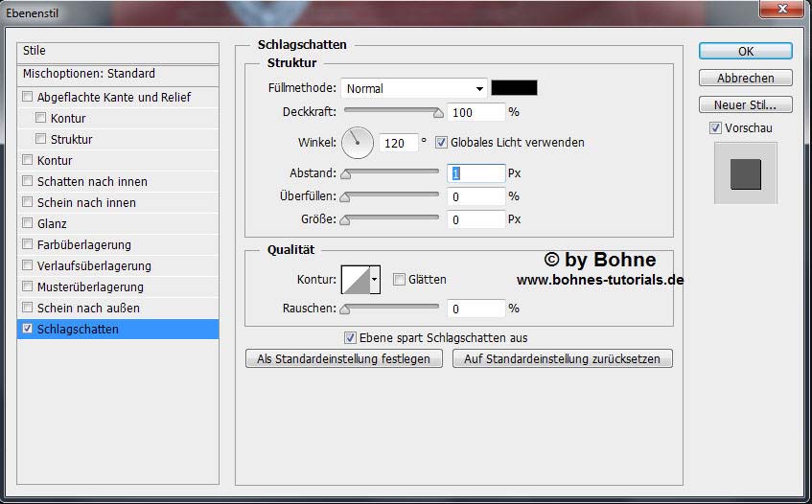This screenshot has height=504, width=812.
Task: Click the OK button
Action: [x=745, y=51]
